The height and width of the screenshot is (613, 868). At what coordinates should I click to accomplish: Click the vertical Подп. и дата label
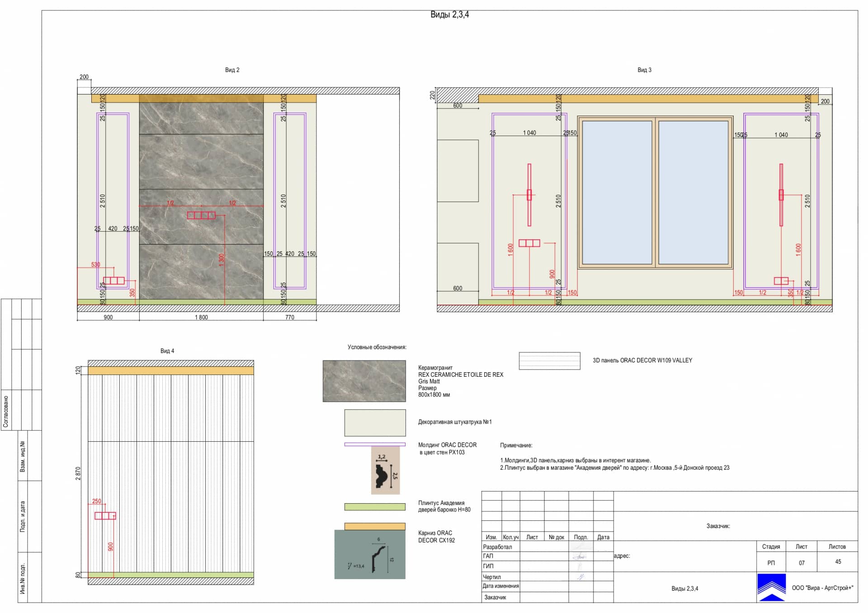23,516
